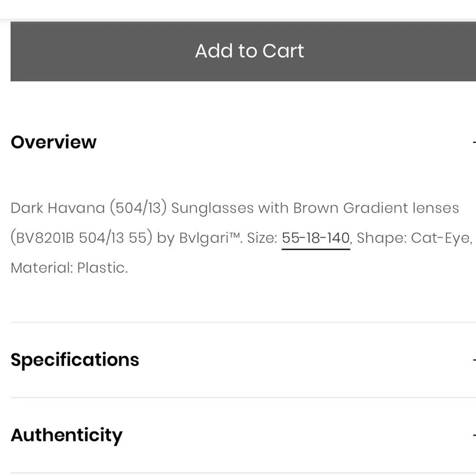Toggle the Overview collapse icon at right edge

tap(474, 142)
